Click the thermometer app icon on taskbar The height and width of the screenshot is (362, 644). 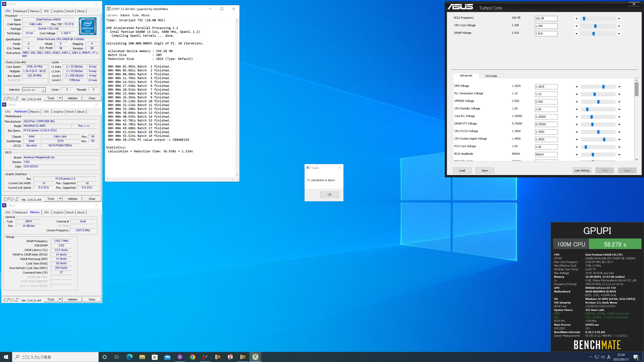pos(230,357)
